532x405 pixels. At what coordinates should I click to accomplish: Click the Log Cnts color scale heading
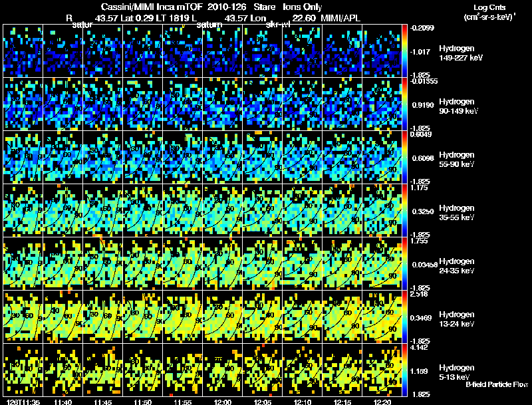[x=489, y=7]
